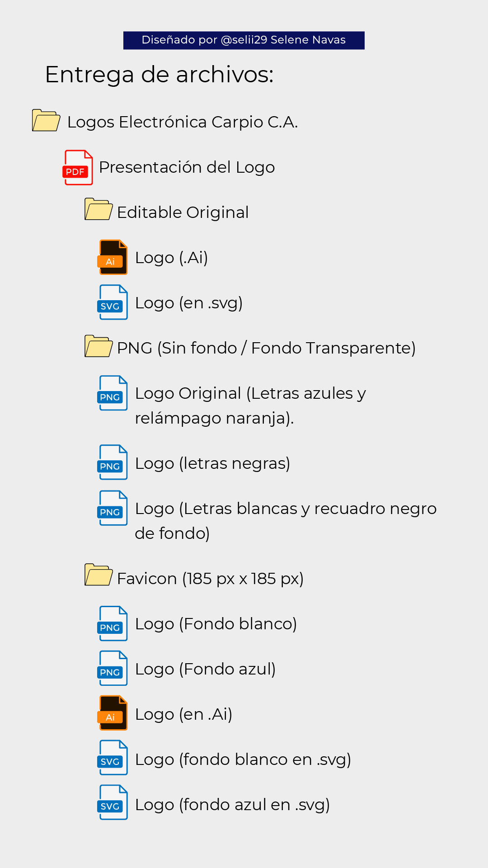
Task: Select the PNG icon for Logo (Fondo blanco)
Action: tap(113, 623)
